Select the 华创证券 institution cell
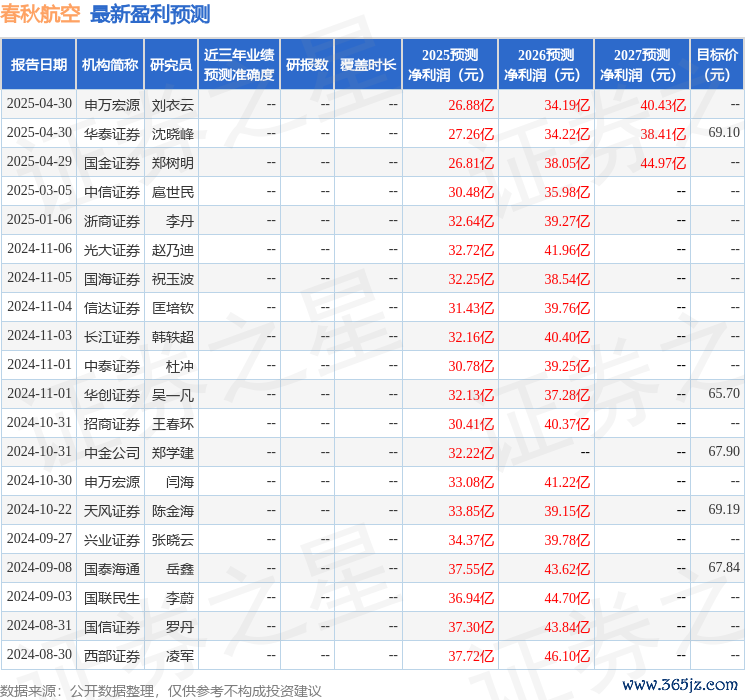Image resolution: width=745 pixels, height=700 pixels. tap(112, 395)
